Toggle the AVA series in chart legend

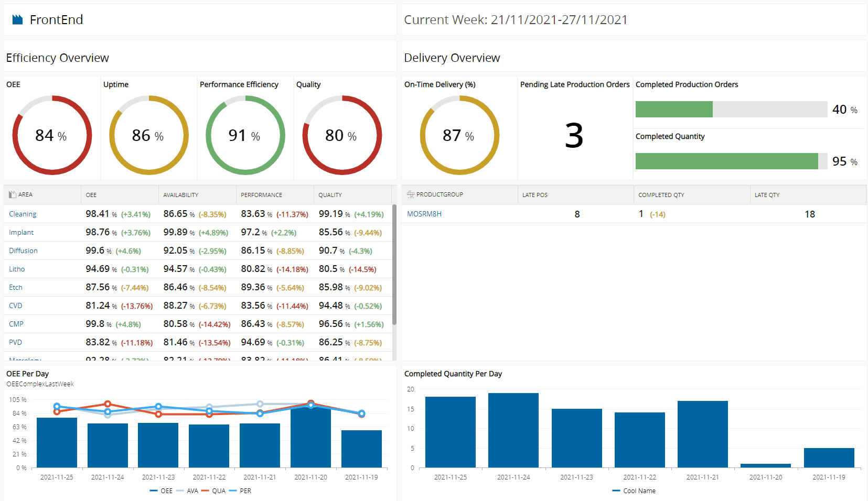coord(187,491)
